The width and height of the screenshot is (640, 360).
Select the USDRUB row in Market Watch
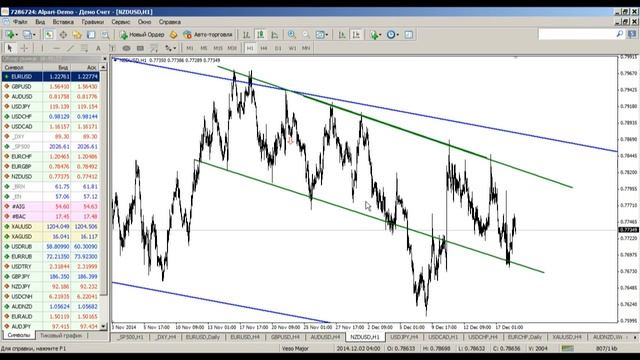coord(51,247)
